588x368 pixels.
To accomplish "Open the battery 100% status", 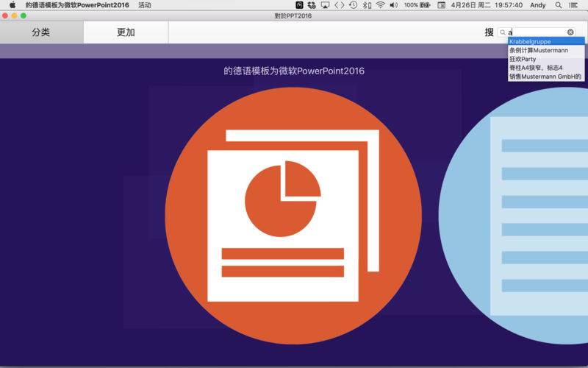I will (417, 5).
